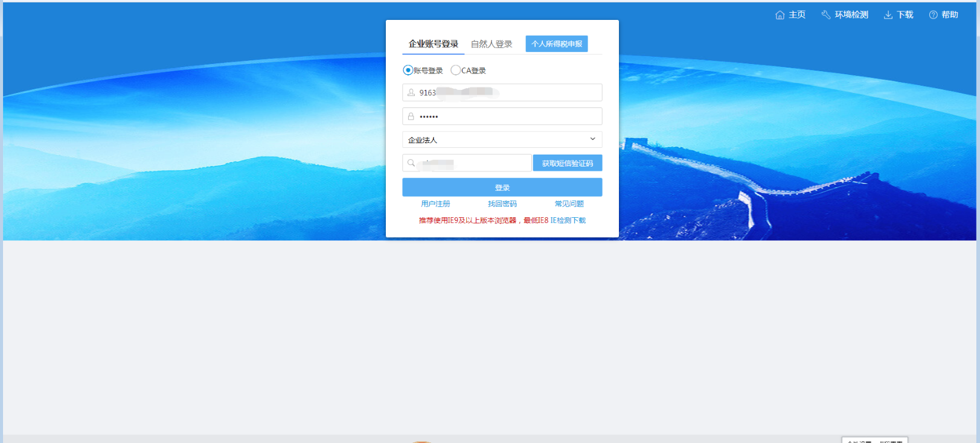Follow the 找回密码 link
This screenshot has width=980, height=443.
tap(502, 204)
